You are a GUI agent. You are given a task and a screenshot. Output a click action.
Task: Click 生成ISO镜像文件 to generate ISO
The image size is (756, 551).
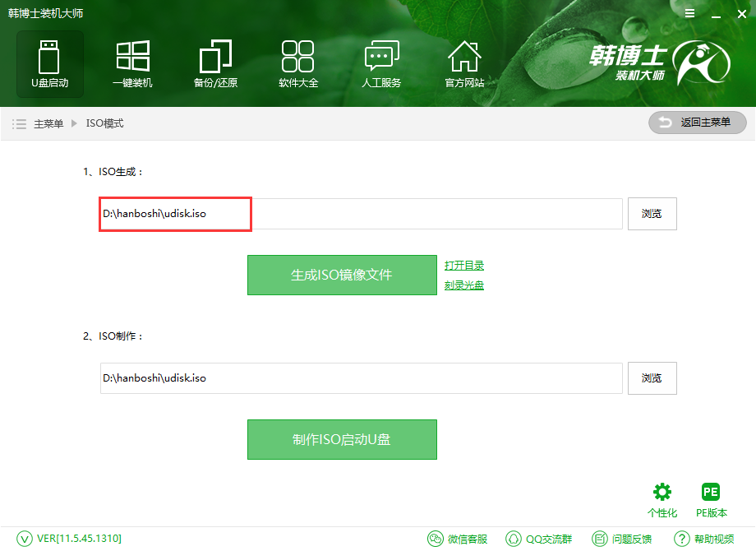coord(342,275)
